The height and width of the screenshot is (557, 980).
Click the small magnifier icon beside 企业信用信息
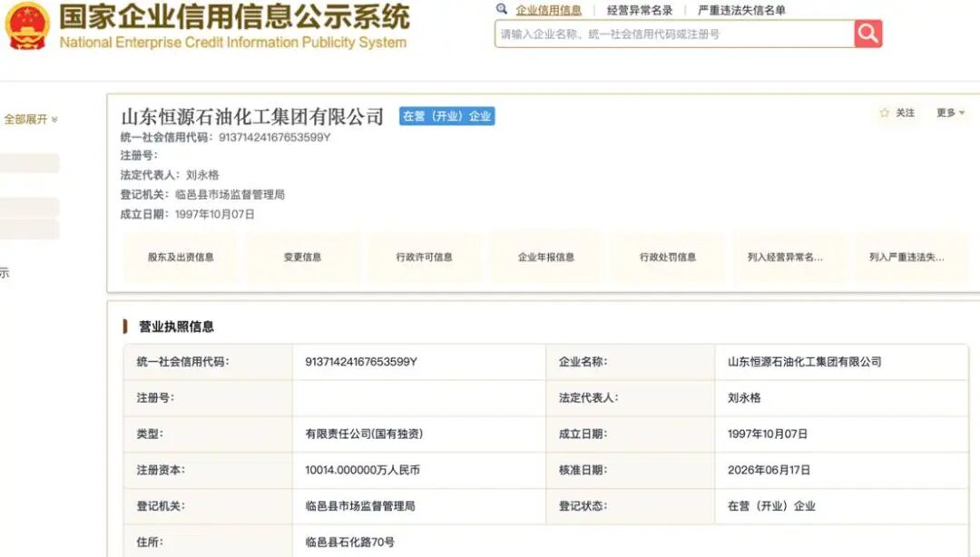[501, 9]
